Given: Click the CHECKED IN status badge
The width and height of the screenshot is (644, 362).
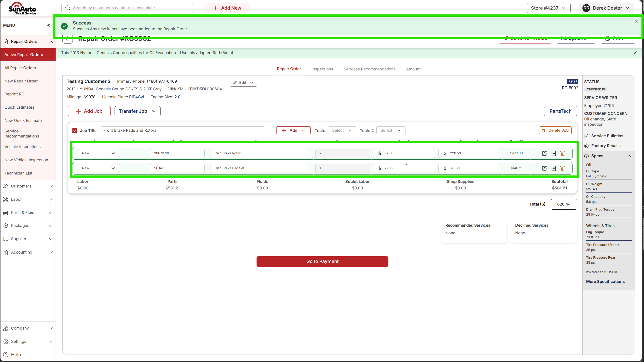Looking at the screenshot, I should tap(596, 89).
